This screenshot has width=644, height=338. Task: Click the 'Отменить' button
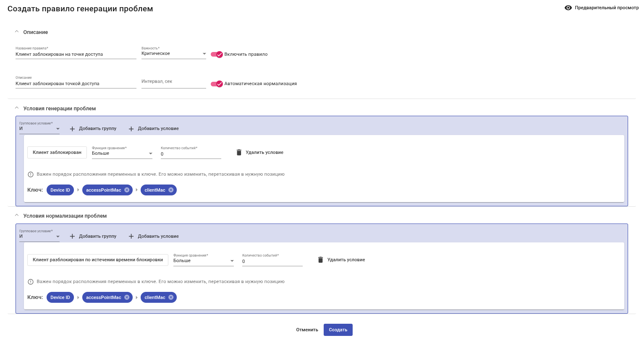pyautogui.click(x=307, y=330)
